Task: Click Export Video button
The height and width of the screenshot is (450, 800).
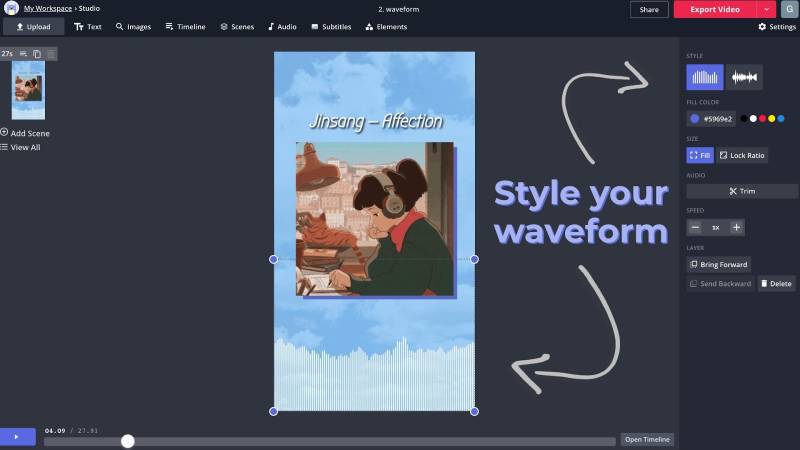Action: point(715,9)
